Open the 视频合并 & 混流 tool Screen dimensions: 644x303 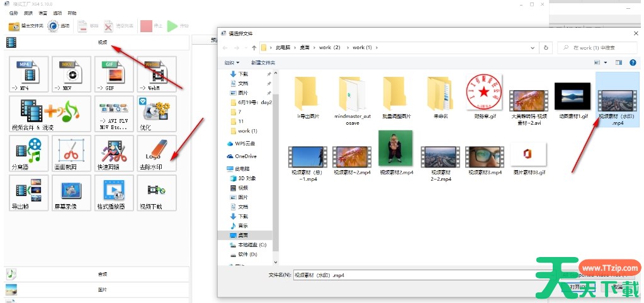28,114
